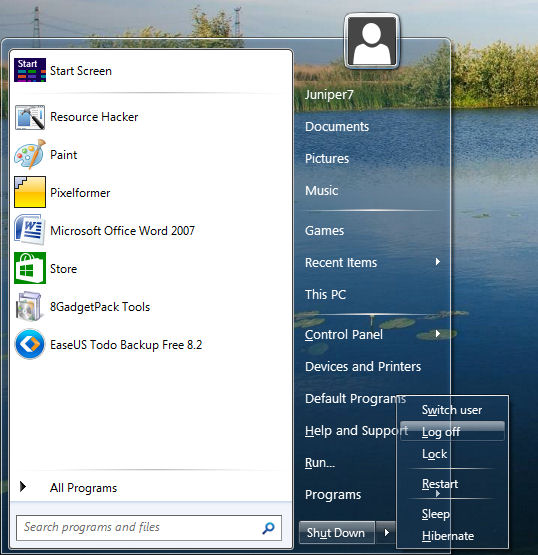This screenshot has height=555, width=538.
Task: Open the Pictures link
Action: tap(327, 159)
